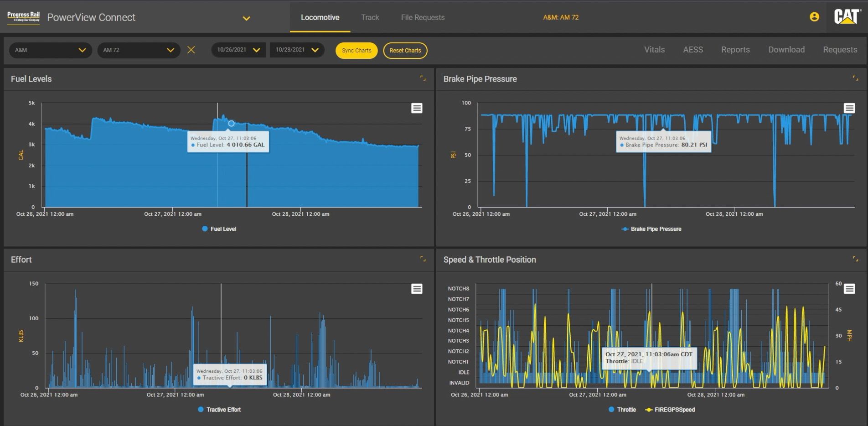
Task: Expand the Fuel Levels panel to fullscreen
Action: 423,78
